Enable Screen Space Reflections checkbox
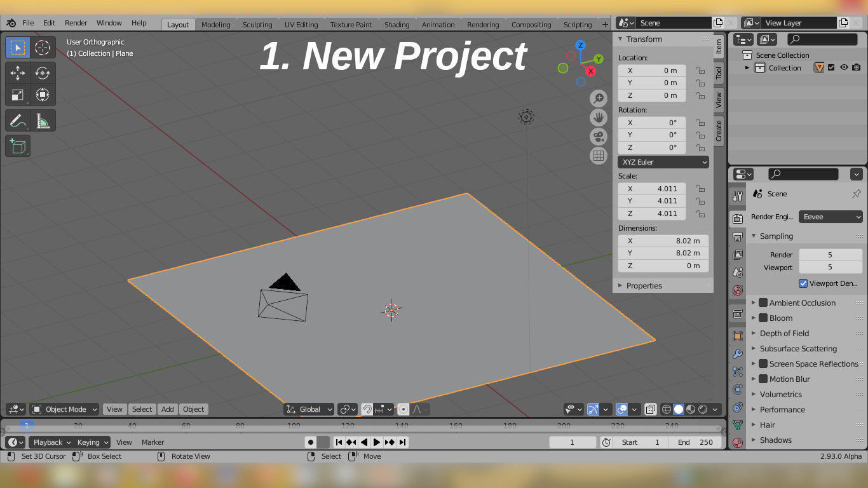The width and height of the screenshot is (868, 488). 763,364
